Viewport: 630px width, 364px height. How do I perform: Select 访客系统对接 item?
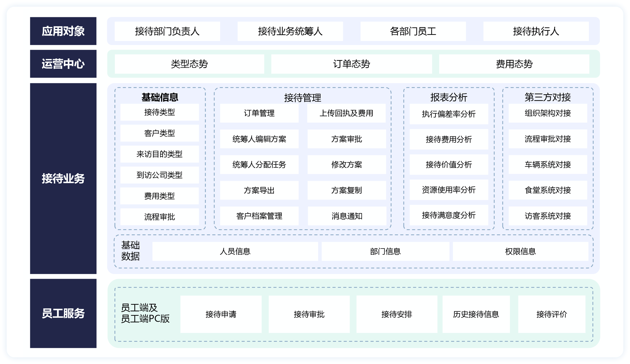(x=548, y=216)
